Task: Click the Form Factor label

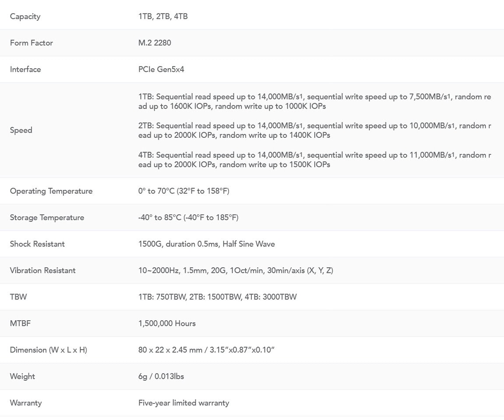Action: [31, 43]
